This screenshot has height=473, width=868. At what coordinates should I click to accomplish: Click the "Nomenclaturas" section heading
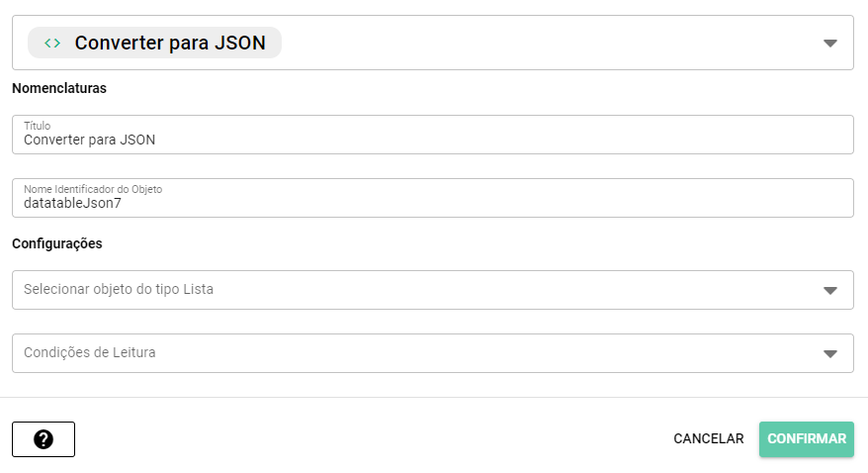click(x=59, y=88)
